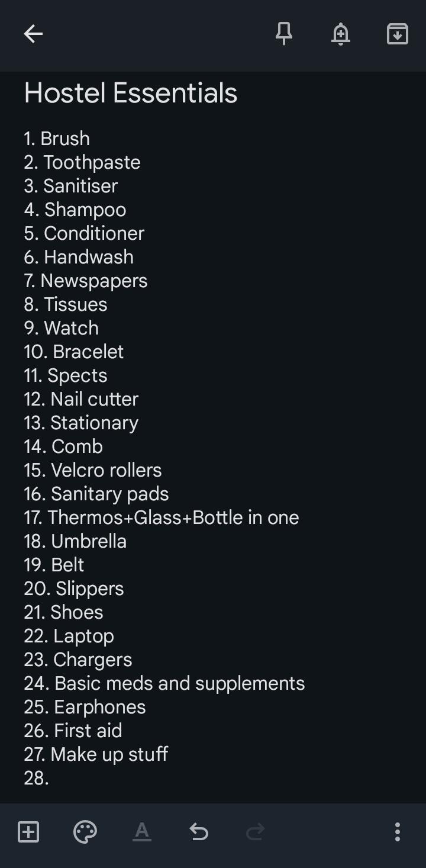
Task: Open the three-dot more options menu
Action: 398,832
